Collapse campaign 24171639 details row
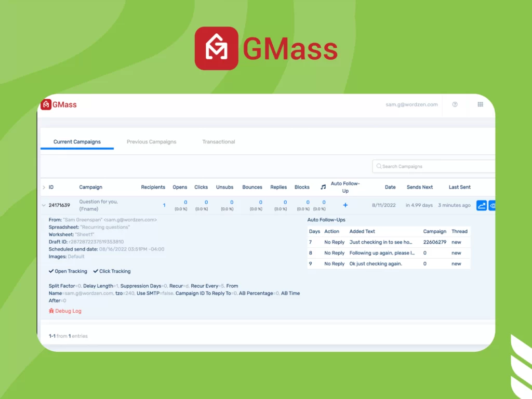Screen dimensions: 532x399 pyautogui.click(x=44, y=205)
